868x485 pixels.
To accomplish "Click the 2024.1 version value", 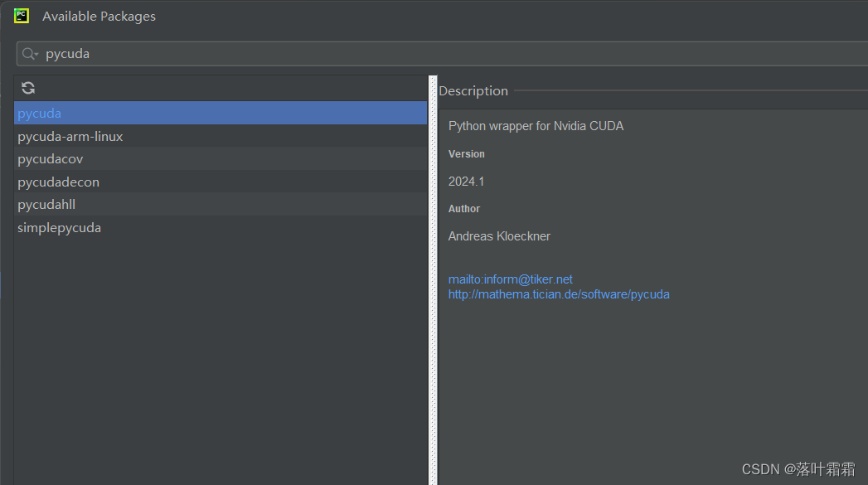I will [x=466, y=182].
